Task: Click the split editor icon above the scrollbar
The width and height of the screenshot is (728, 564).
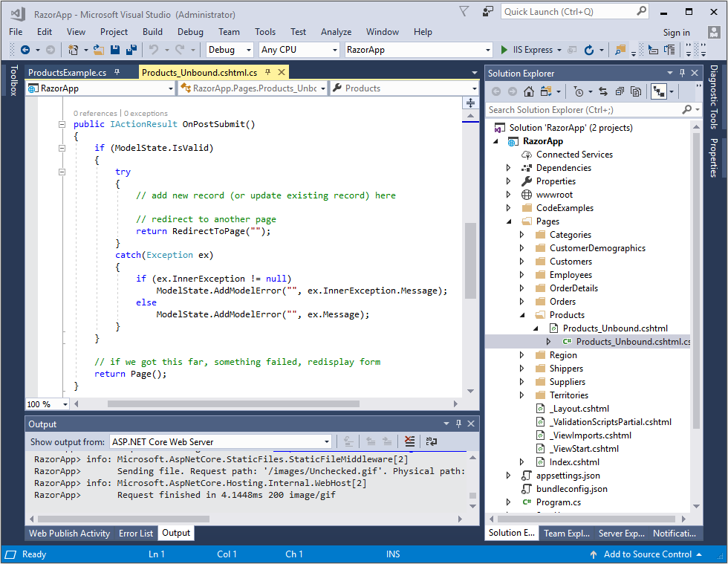Action: [x=470, y=103]
